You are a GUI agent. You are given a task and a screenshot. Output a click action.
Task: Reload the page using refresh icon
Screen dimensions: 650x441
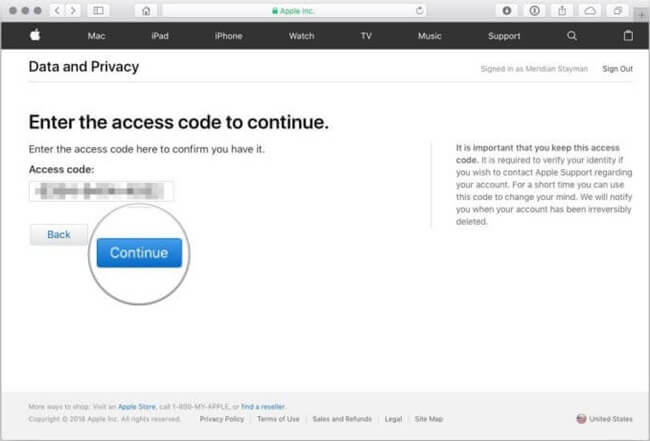coord(420,11)
